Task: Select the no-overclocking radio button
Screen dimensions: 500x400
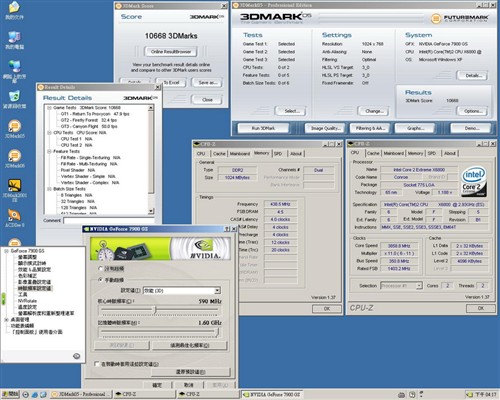Action: [x=100, y=268]
